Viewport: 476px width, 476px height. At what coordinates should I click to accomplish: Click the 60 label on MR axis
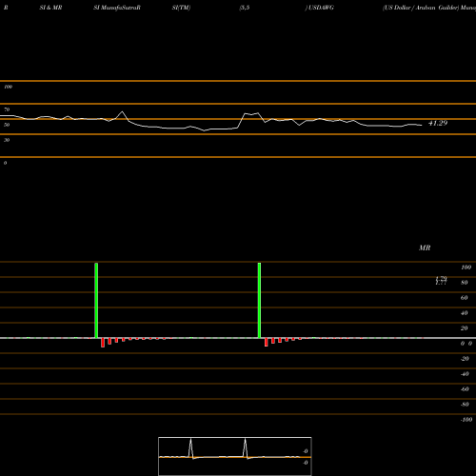tap(465, 298)
